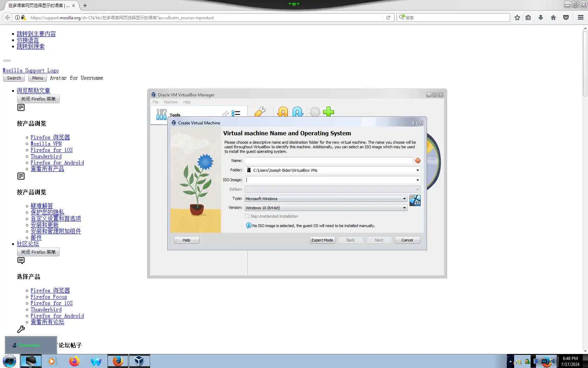Open the Firefox bookmarks list icon
588x368 pixels.
point(528,18)
